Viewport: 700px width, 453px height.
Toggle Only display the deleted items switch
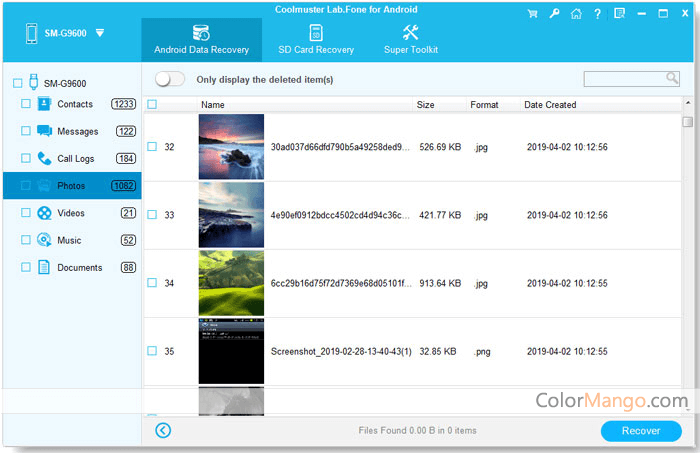171,79
